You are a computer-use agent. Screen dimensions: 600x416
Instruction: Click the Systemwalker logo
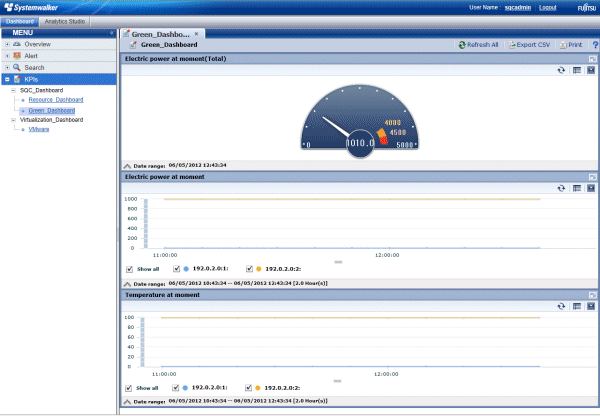[31, 7]
